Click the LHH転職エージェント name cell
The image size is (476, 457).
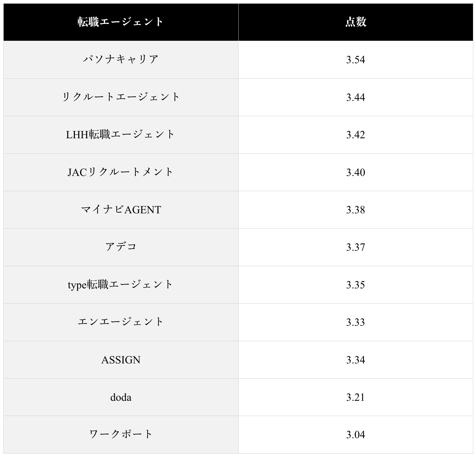pyautogui.click(x=121, y=134)
